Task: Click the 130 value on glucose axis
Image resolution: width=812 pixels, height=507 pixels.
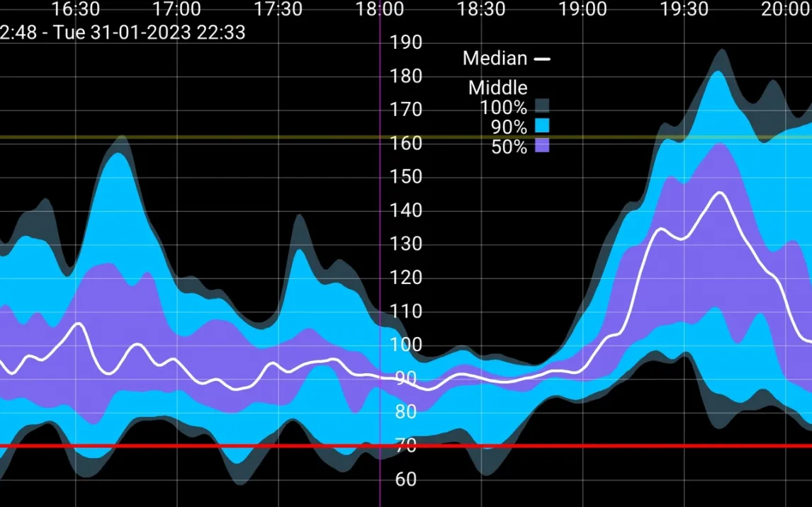Action: coord(406,244)
